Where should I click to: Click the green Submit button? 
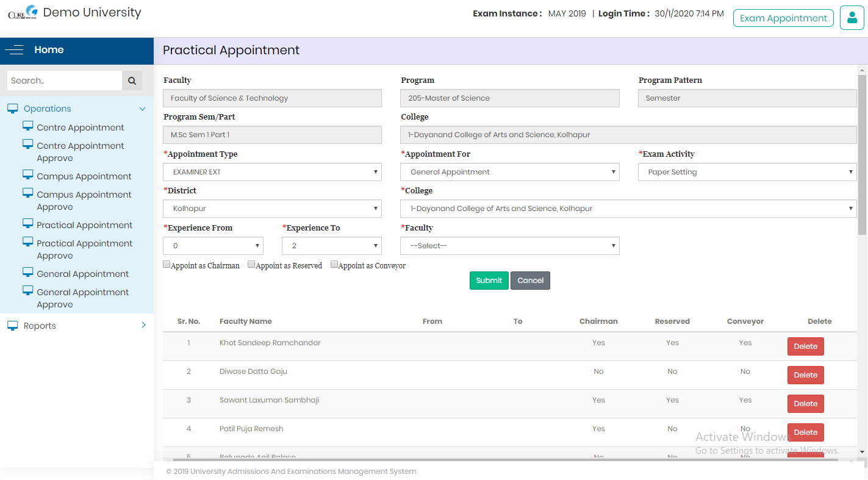point(489,281)
